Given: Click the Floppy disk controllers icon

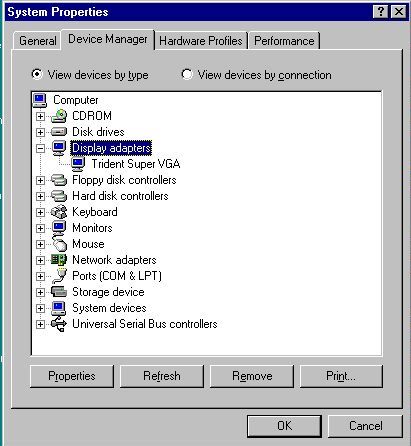Looking at the screenshot, I should click(59, 180).
